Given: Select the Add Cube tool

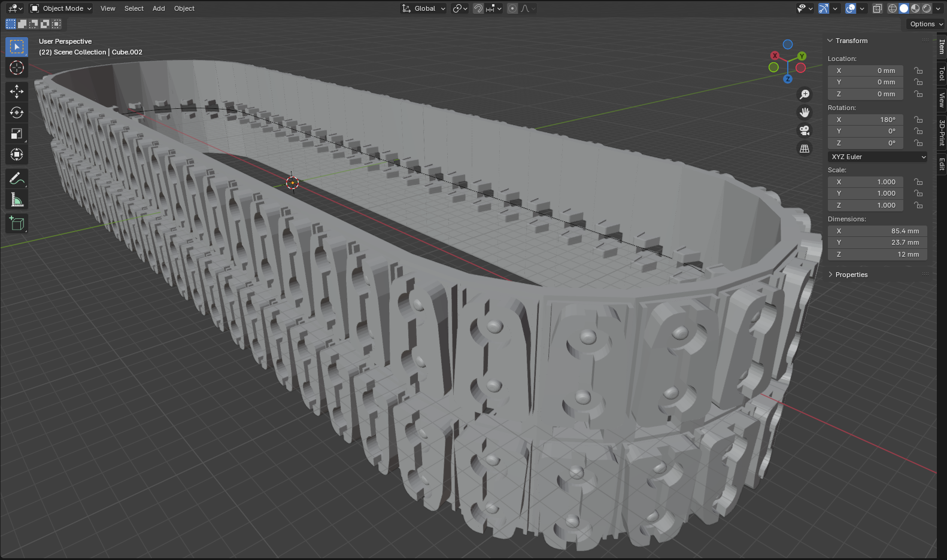Looking at the screenshot, I should [x=17, y=224].
